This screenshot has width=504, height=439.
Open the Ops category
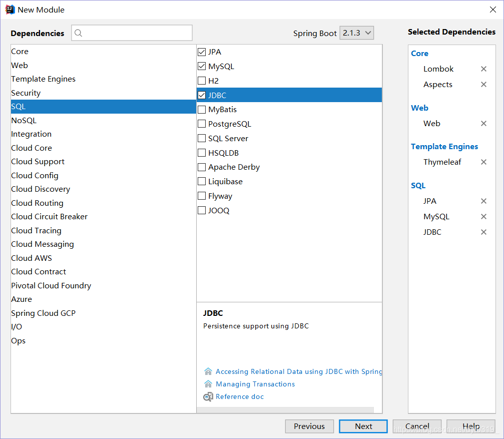click(103, 341)
